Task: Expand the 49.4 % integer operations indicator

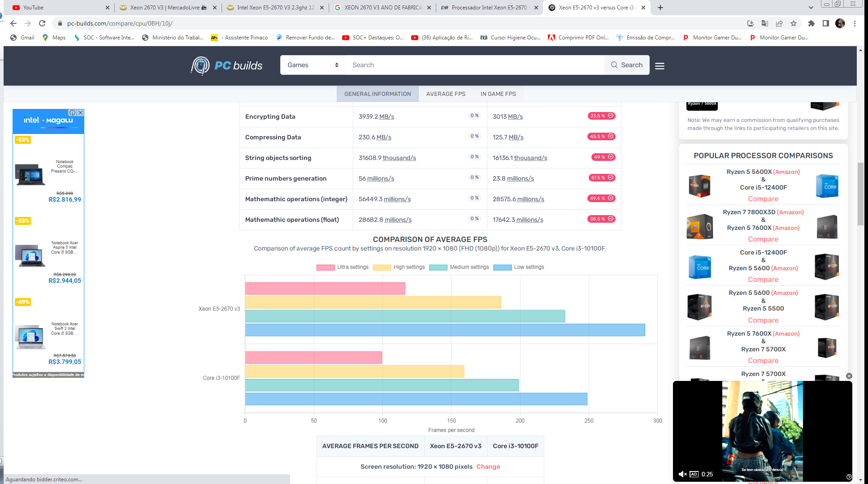Action: tap(601, 198)
